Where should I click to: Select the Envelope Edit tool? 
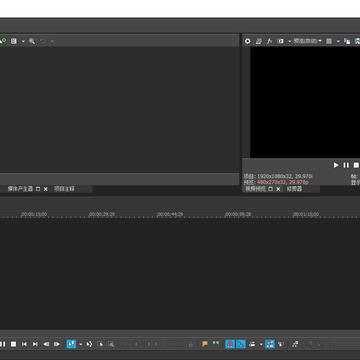[x=89, y=344]
